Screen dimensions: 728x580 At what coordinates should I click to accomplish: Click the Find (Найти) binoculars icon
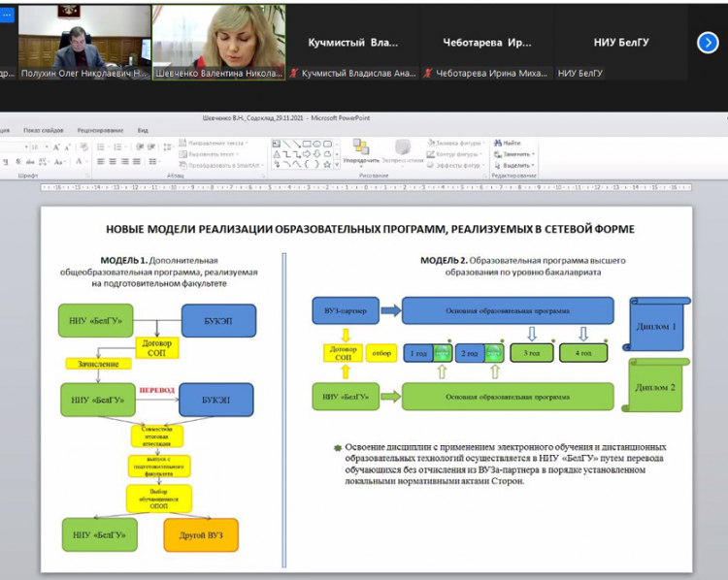tap(498, 144)
